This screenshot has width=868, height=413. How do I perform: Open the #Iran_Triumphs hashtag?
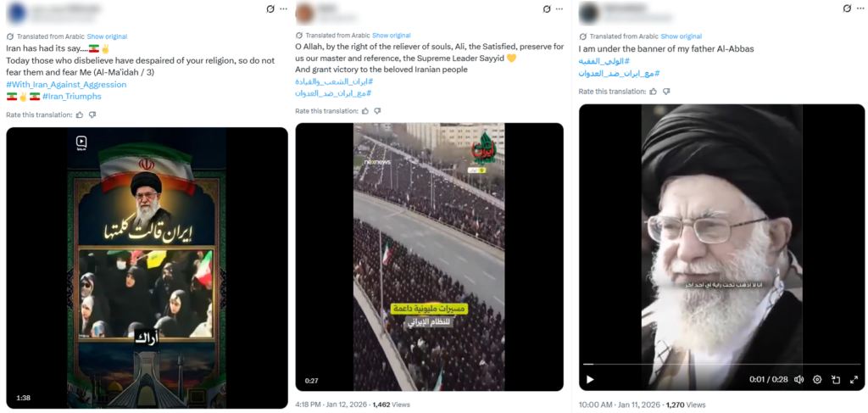71,97
